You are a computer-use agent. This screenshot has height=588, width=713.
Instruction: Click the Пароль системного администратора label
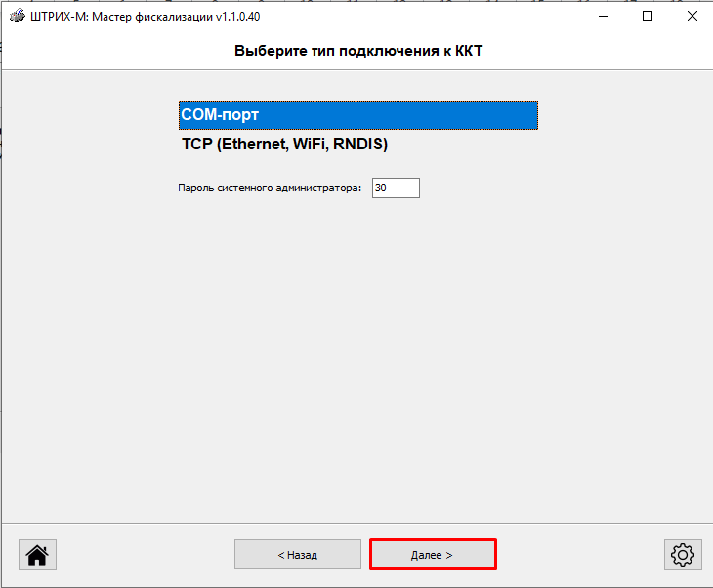click(270, 188)
